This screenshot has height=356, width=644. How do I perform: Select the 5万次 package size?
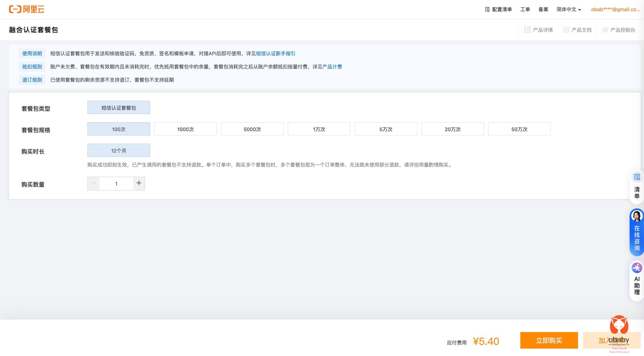pos(386,129)
